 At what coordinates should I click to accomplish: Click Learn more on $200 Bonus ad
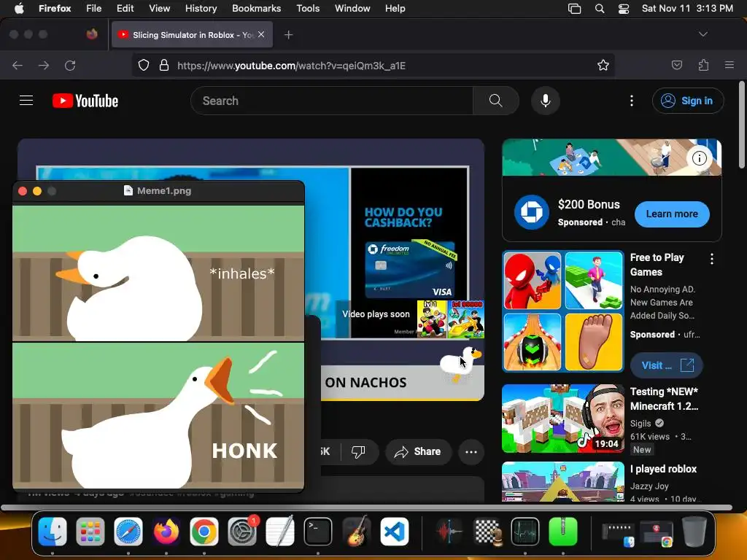tap(672, 214)
